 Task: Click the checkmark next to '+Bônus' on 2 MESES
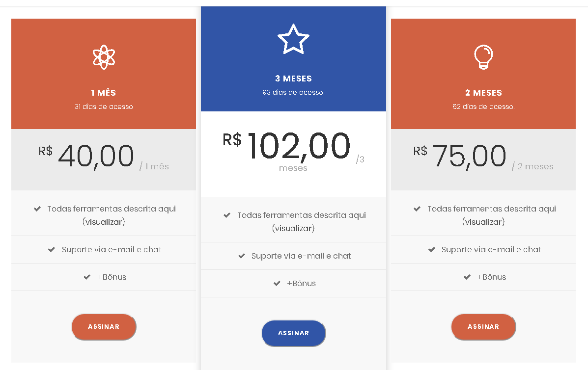point(466,277)
